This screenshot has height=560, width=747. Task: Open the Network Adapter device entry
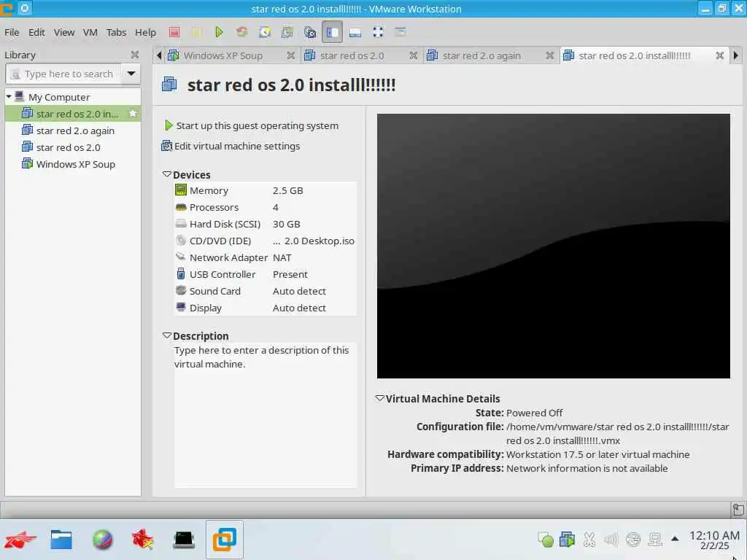coord(265,257)
